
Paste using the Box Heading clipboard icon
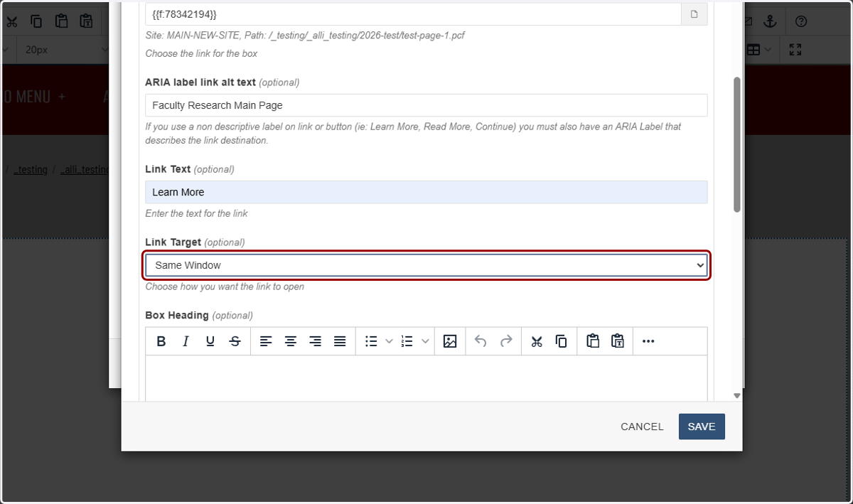(593, 341)
